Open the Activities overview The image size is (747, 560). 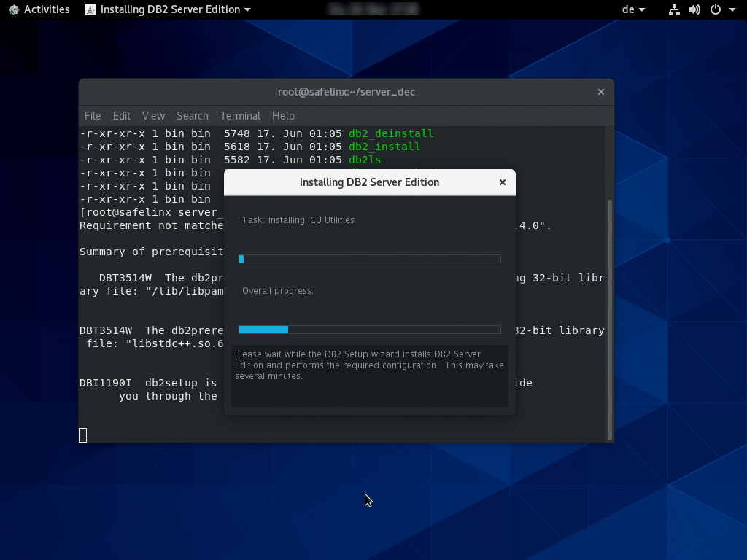point(39,9)
